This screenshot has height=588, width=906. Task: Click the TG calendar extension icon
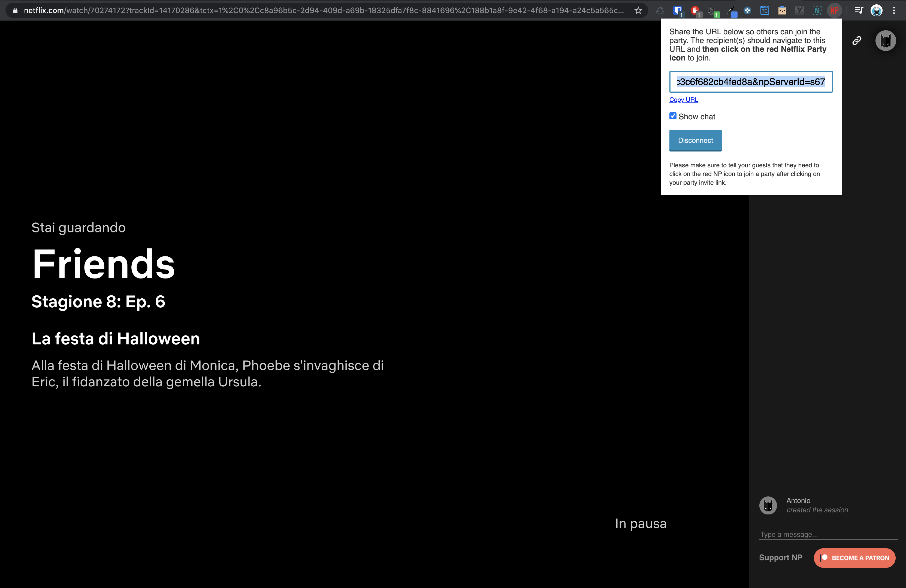[x=764, y=11]
